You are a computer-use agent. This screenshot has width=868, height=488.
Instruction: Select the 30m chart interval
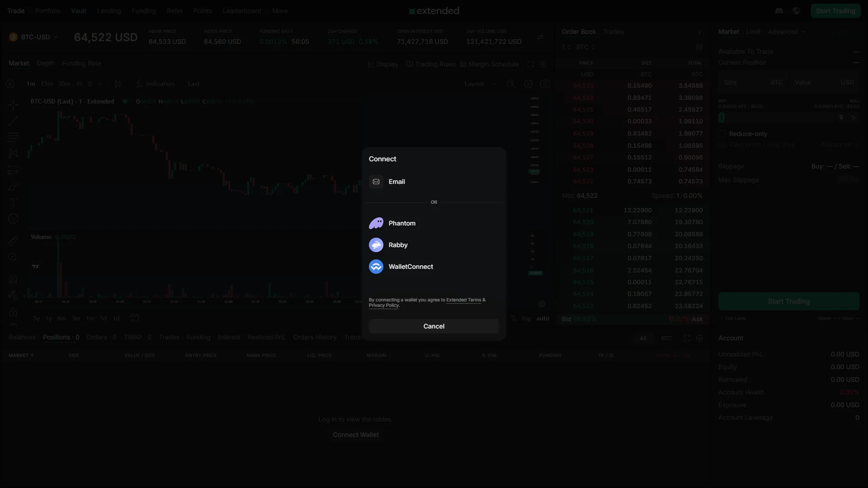64,84
